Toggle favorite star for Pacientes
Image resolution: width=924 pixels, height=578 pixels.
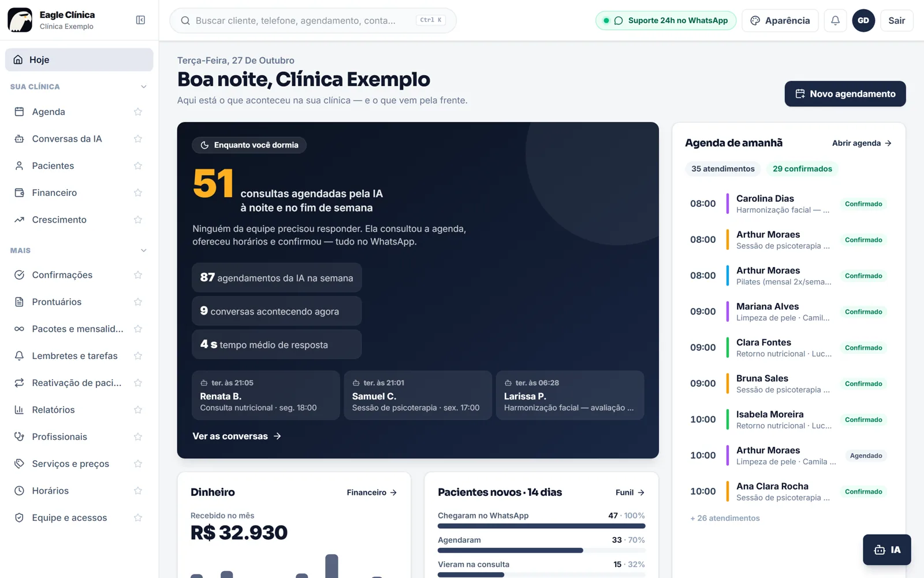[x=138, y=166]
